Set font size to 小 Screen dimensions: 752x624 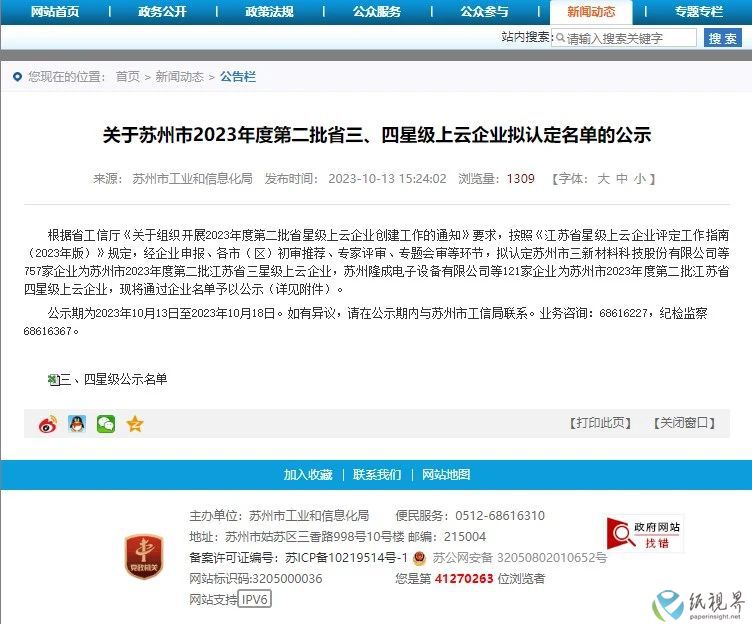[x=640, y=179]
